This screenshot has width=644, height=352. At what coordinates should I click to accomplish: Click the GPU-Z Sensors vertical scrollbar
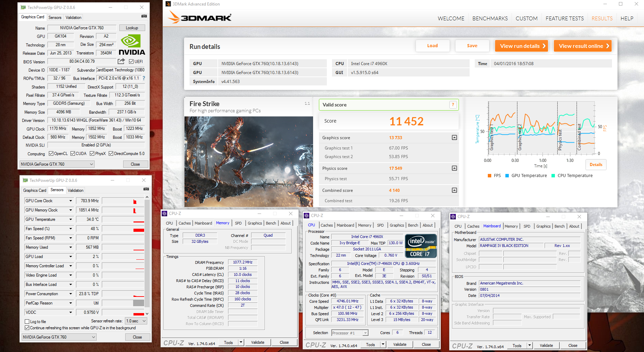coord(147,255)
